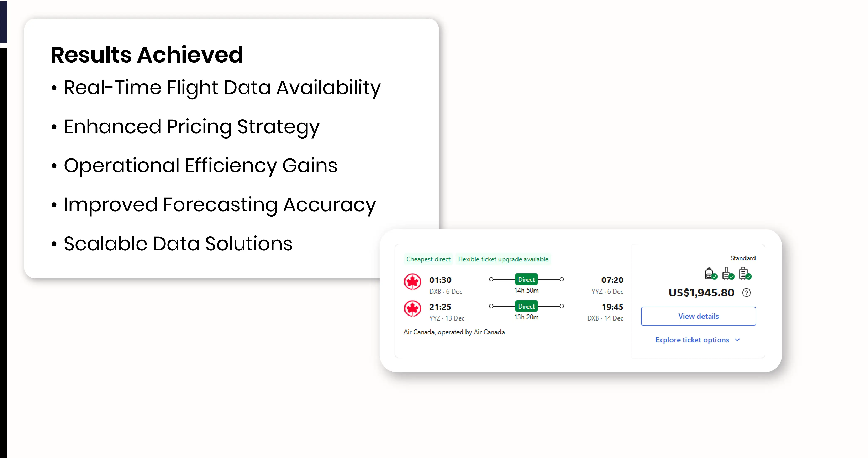Click the green Direct badge for the return flight
This screenshot has width=868, height=458.
(526, 306)
